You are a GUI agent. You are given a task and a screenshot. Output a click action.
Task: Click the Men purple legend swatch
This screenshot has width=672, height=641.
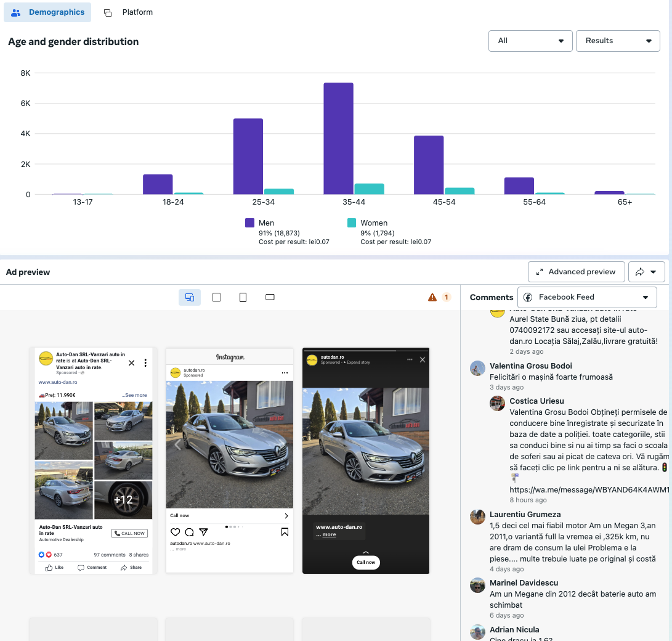pos(249,223)
